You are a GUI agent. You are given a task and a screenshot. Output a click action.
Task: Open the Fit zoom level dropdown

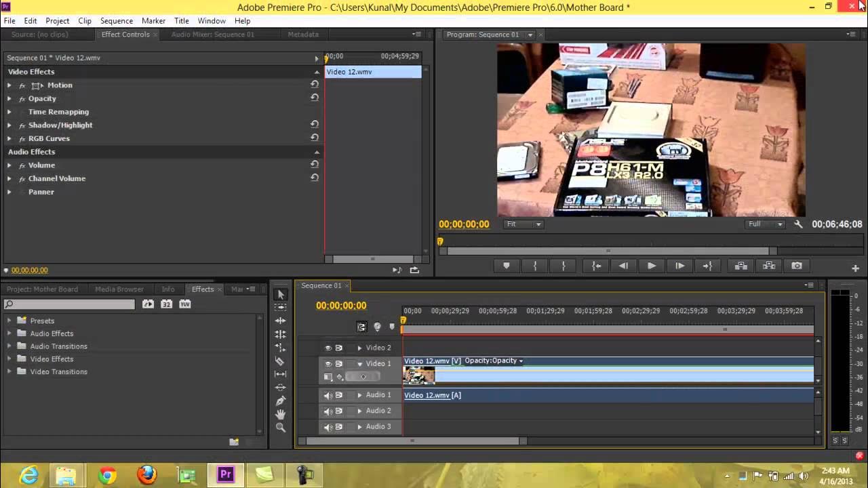click(524, 224)
